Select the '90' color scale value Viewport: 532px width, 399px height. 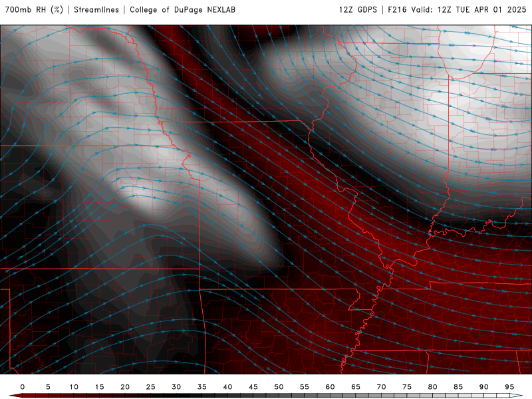point(483,387)
